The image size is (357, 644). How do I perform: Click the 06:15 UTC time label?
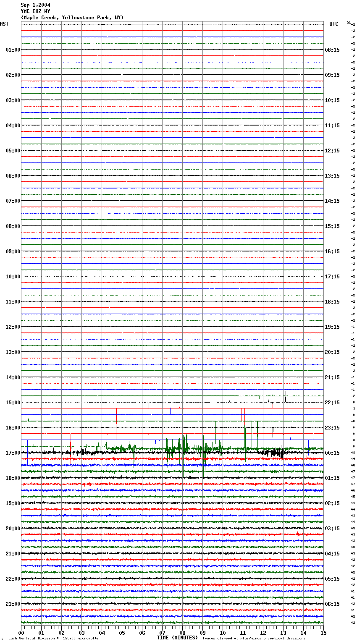[332, 604]
